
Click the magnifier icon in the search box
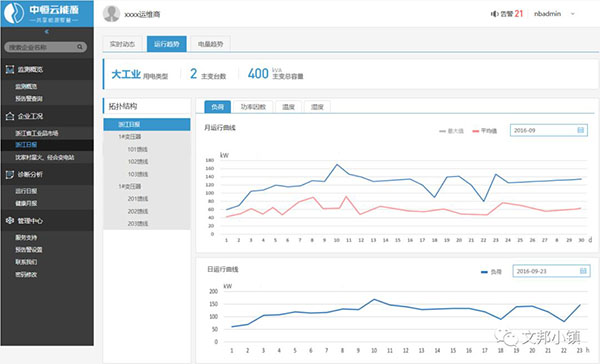pos(80,47)
